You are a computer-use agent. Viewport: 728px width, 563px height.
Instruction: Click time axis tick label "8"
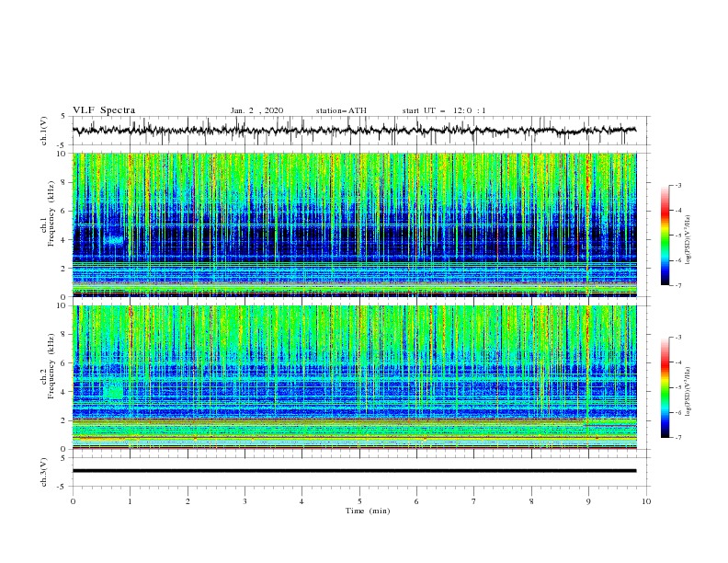(531, 501)
